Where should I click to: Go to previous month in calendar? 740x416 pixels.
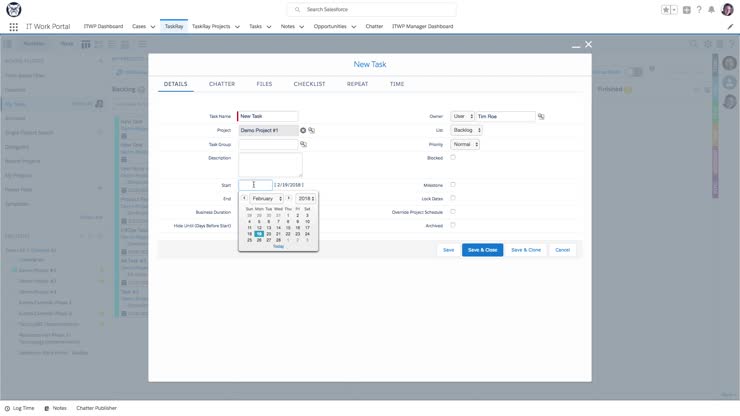(244, 198)
